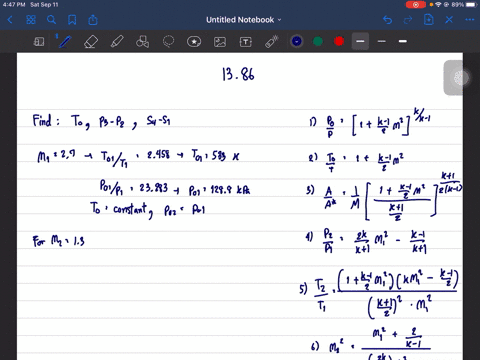
Task: Go back with the left chevron
Action: tap(10, 20)
